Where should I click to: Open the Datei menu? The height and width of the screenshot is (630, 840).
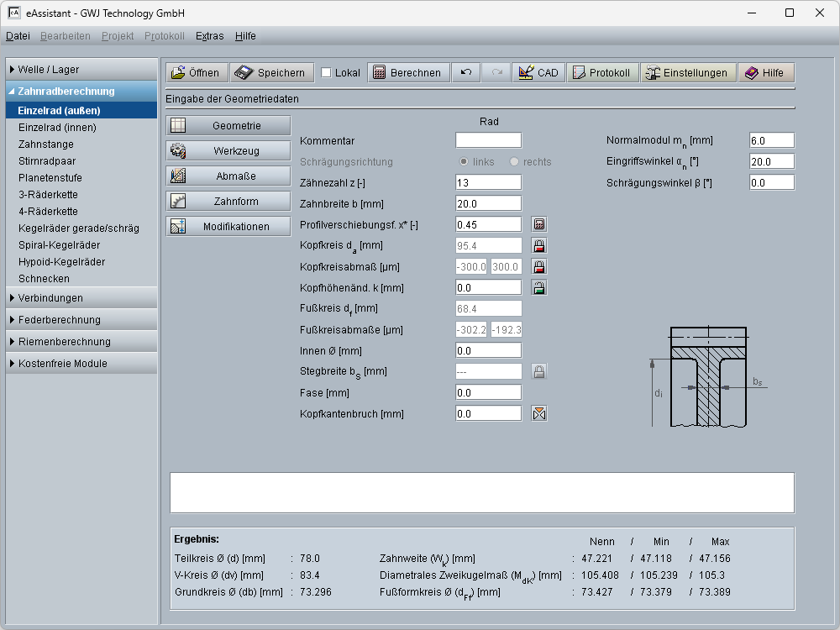pos(18,36)
